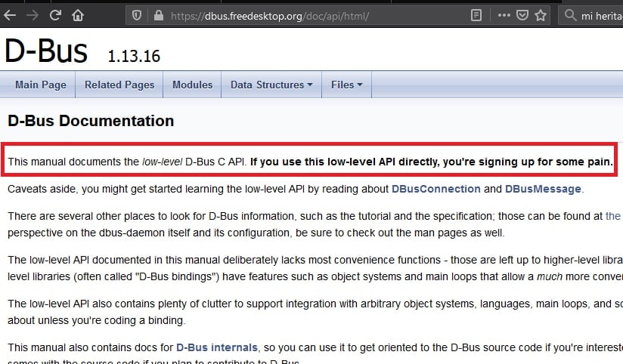
Task: Click the italic word 'much'
Action: tap(550, 276)
